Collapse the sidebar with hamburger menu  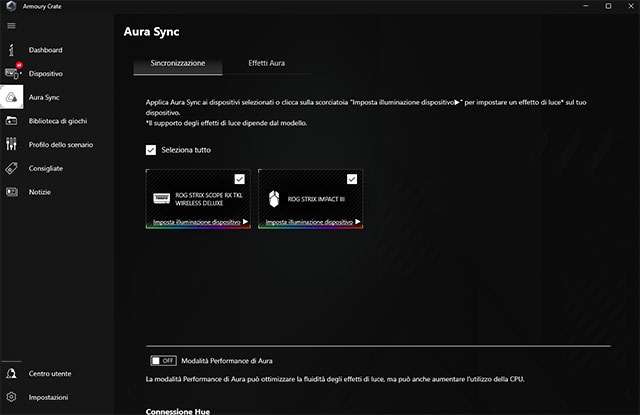11,24
